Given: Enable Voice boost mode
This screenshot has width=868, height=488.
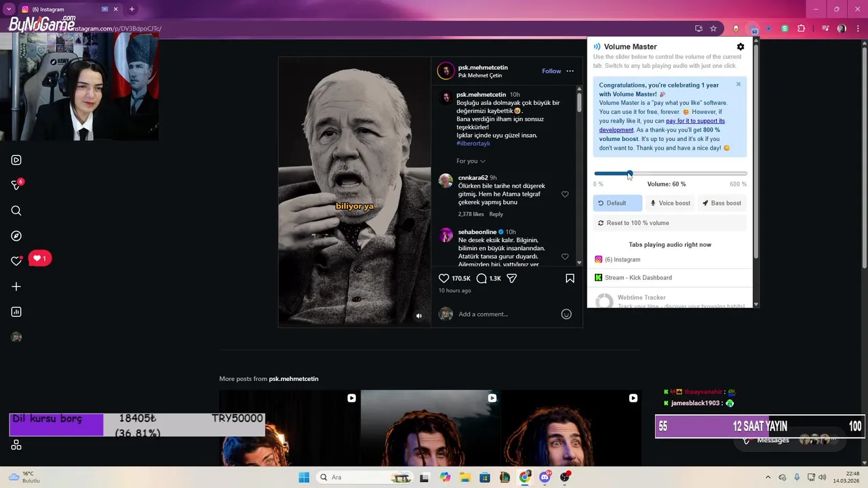Looking at the screenshot, I should coord(670,203).
